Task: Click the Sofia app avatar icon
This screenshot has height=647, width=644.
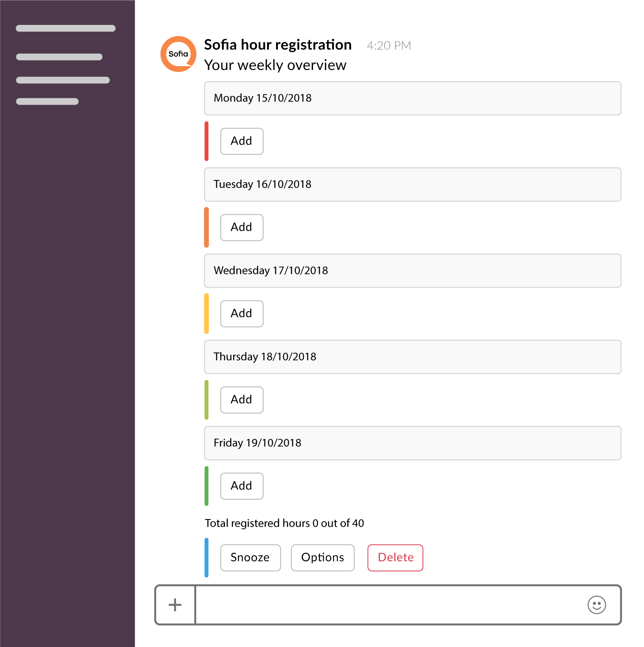Action: coord(178,54)
